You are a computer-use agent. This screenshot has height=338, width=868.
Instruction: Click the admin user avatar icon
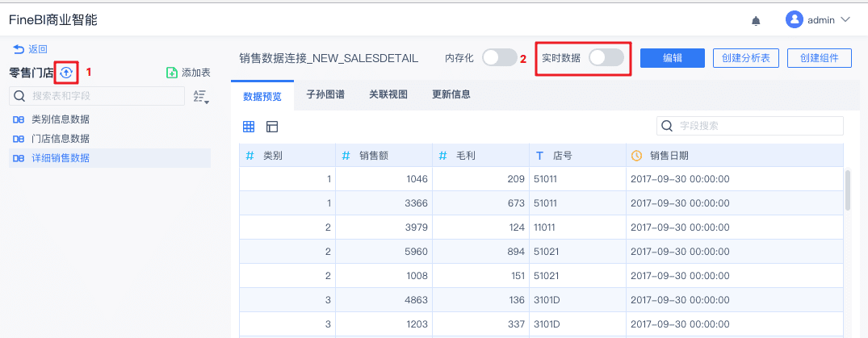click(x=795, y=19)
